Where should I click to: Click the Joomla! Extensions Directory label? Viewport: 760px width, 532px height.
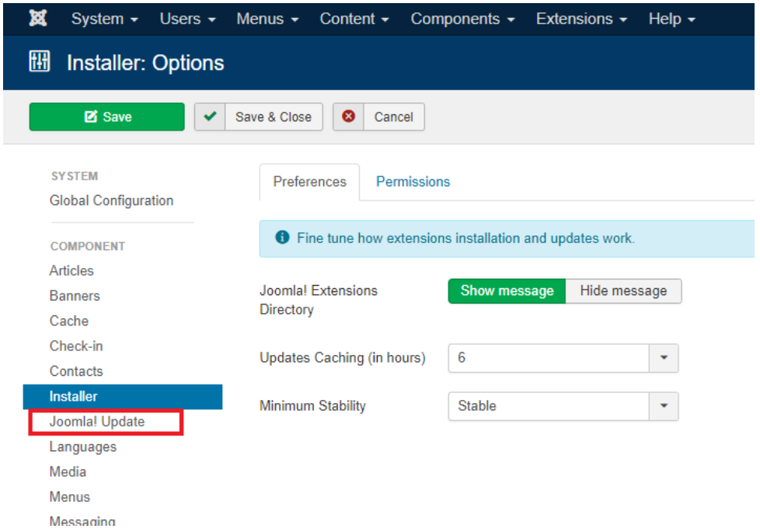319,300
